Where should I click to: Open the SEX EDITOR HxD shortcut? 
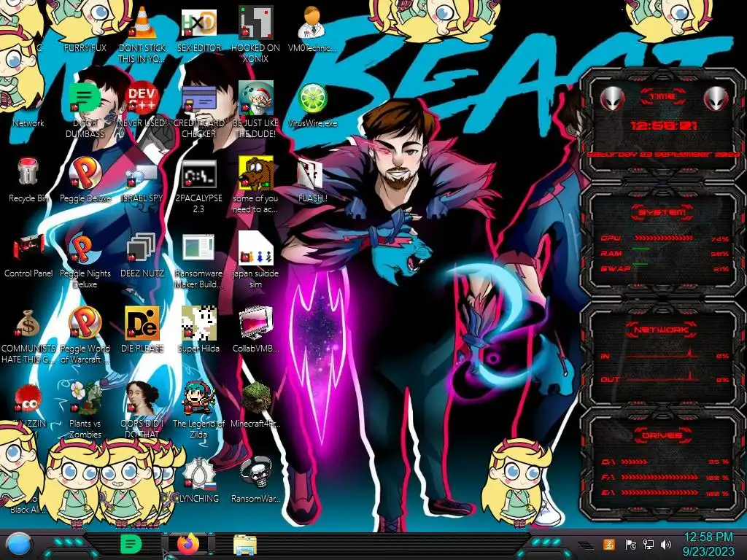pyautogui.click(x=199, y=24)
